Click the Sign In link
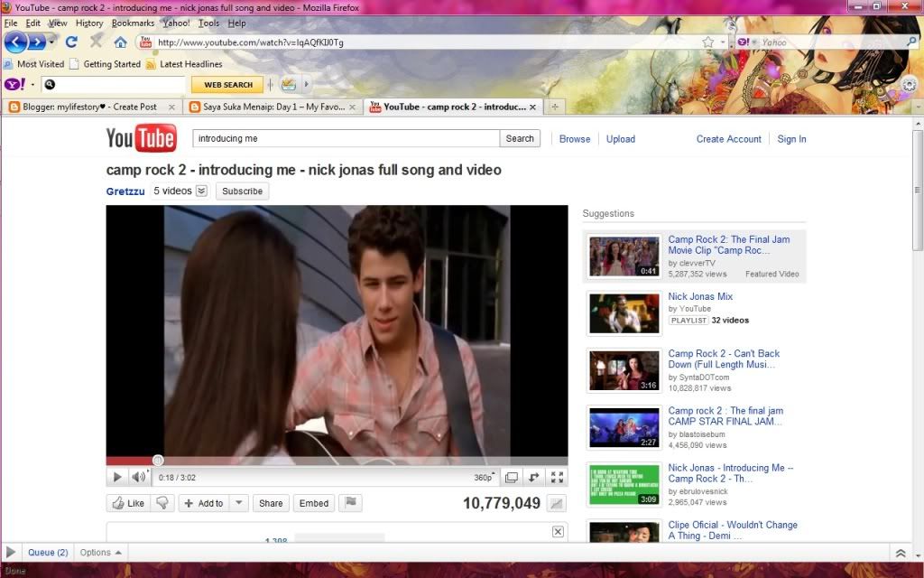The width and height of the screenshot is (924, 578). pos(791,138)
